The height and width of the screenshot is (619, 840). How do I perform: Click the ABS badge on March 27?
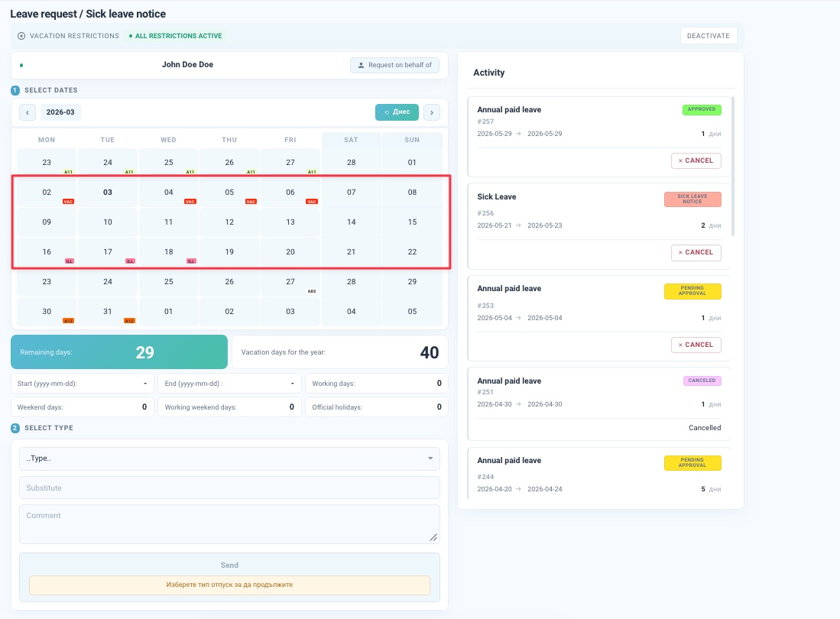click(x=312, y=291)
